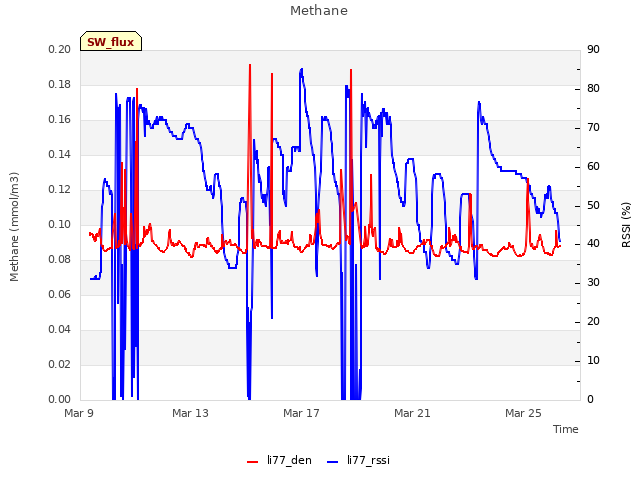
Task: Click the 0.20 left axis value
Action: (60, 49)
